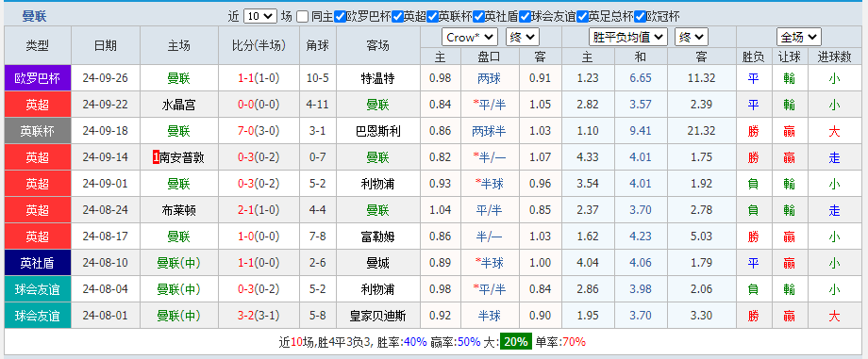Screen dimensions: 868x359
Task: Click the 进球数 column header
Action: pyautogui.click(x=834, y=57)
